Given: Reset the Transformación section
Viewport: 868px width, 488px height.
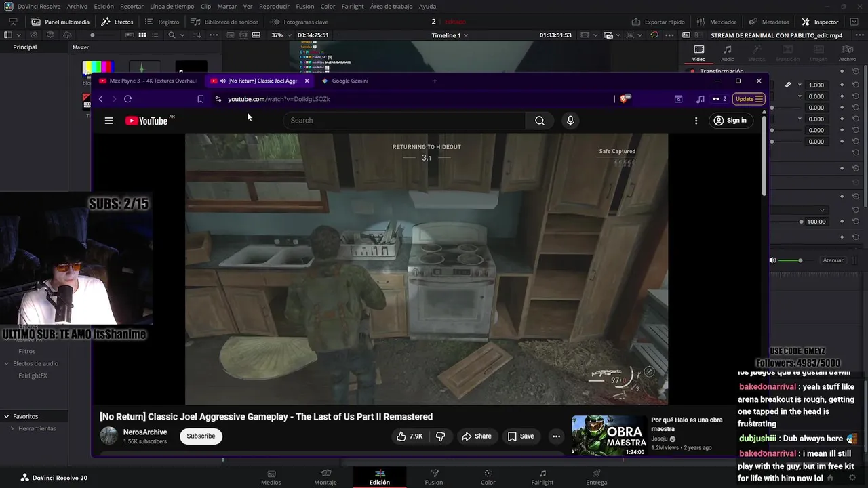Looking at the screenshot, I should coord(856,71).
